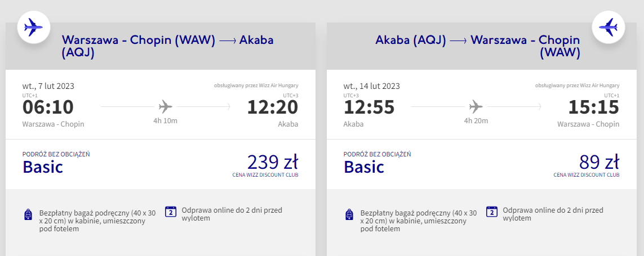
Task: Click the 12:20 arrival time in Akaba
Action: (273, 107)
